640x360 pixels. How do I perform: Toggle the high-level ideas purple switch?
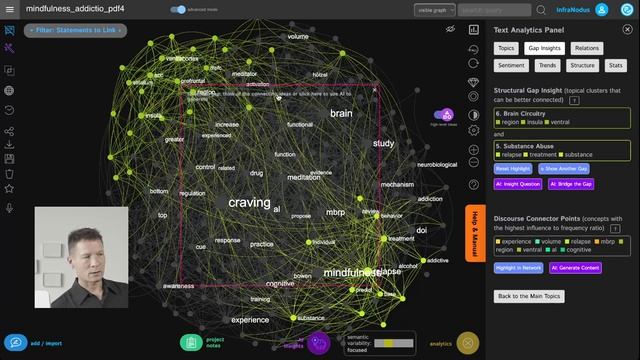(x=443, y=115)
